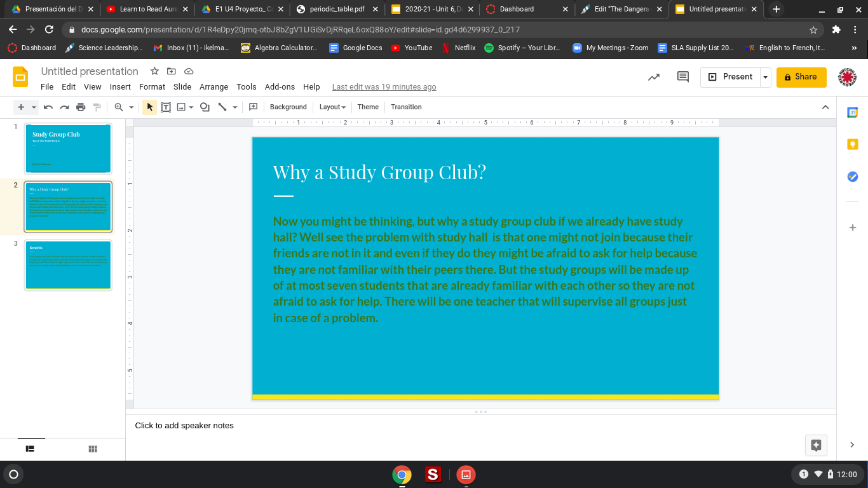
Task: Open the Arrange menu
Action: (x=214, y=87)
